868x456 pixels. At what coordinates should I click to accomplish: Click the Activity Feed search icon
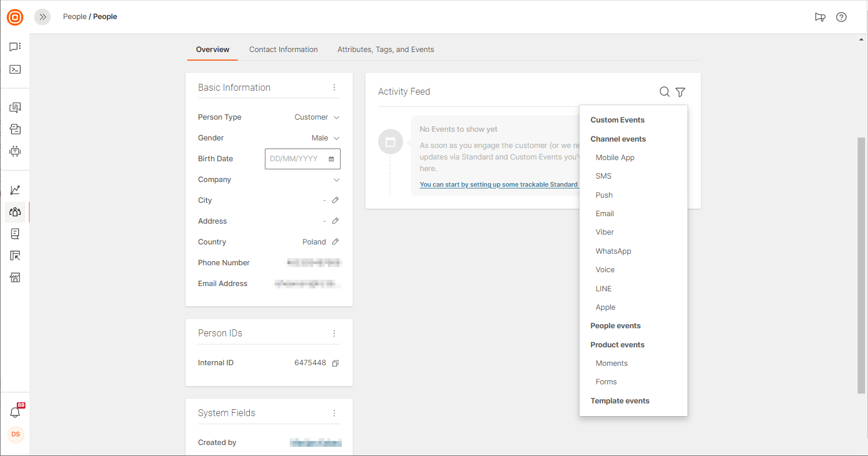(664, 92)
